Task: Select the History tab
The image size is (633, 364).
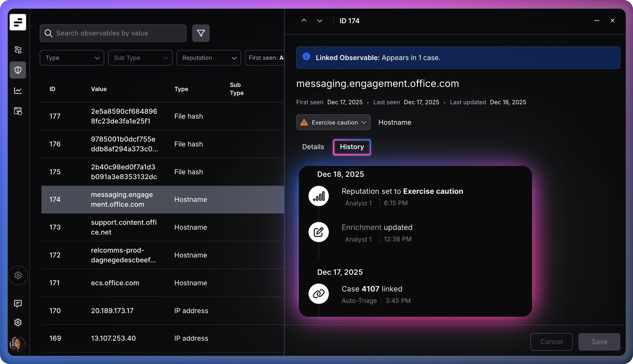Action: click(x=352, y=147)
